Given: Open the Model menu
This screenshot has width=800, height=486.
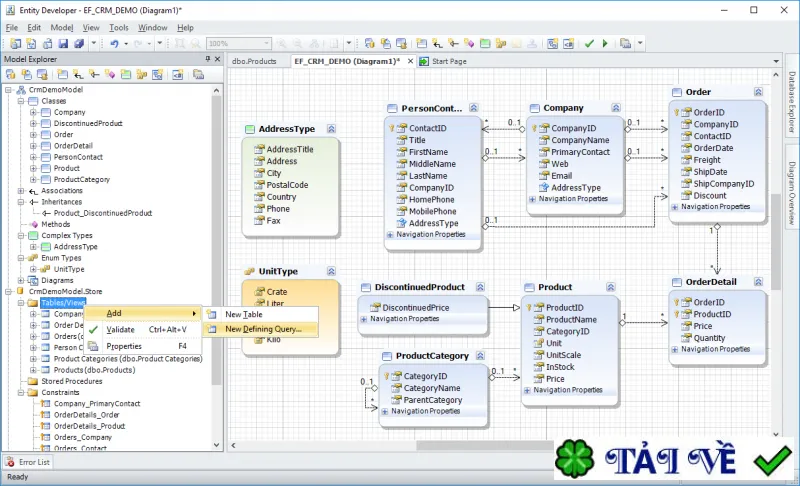Looking at the screenshot, I should (62, 28).
